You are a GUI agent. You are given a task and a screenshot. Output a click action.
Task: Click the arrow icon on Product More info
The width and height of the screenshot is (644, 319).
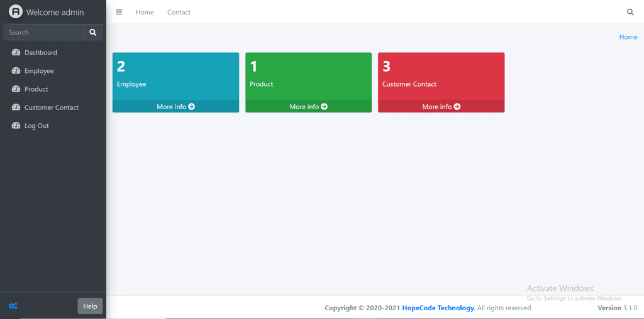324,107
